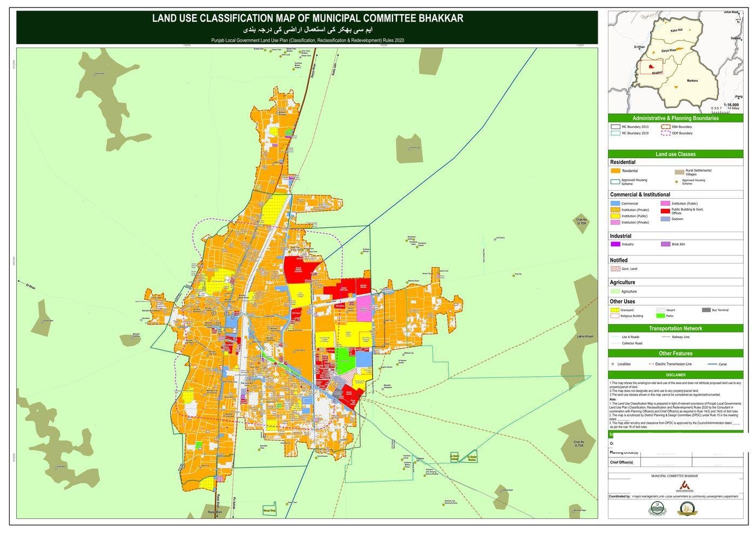Click the bright green Parks swatch
Image resolution: width=756 pixels, height=534 pixels.
[660, 316]
